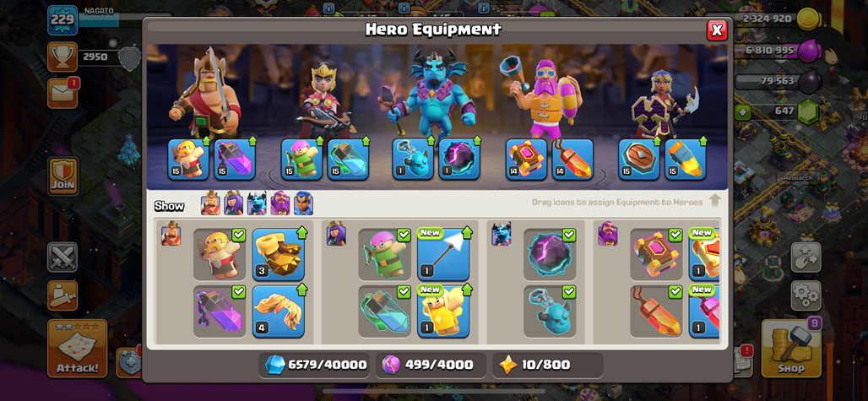This screenshot has height=401, width=868.
Task: Toggle Barbarian King filter in Show row
Action: tap(210, 203)
